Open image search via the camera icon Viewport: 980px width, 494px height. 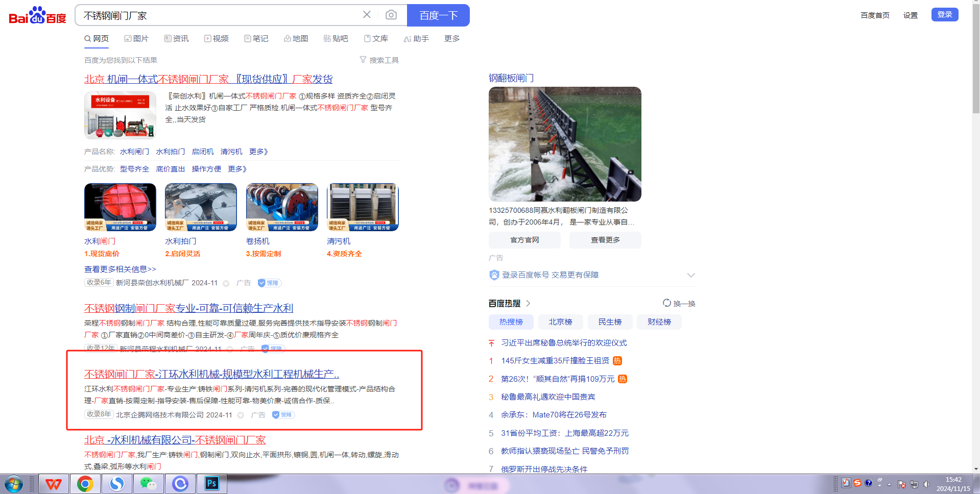[x=391, y=15]
